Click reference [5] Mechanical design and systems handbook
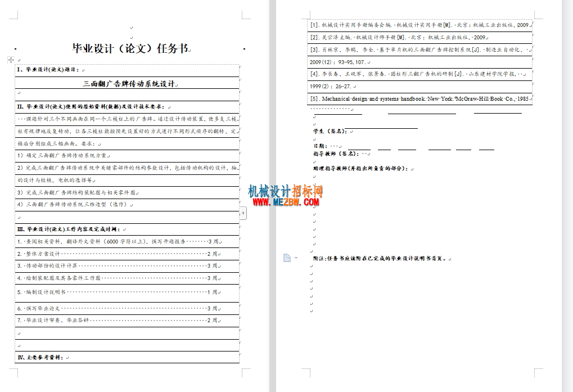Screen dimensions: 573x392 point(419,98)
